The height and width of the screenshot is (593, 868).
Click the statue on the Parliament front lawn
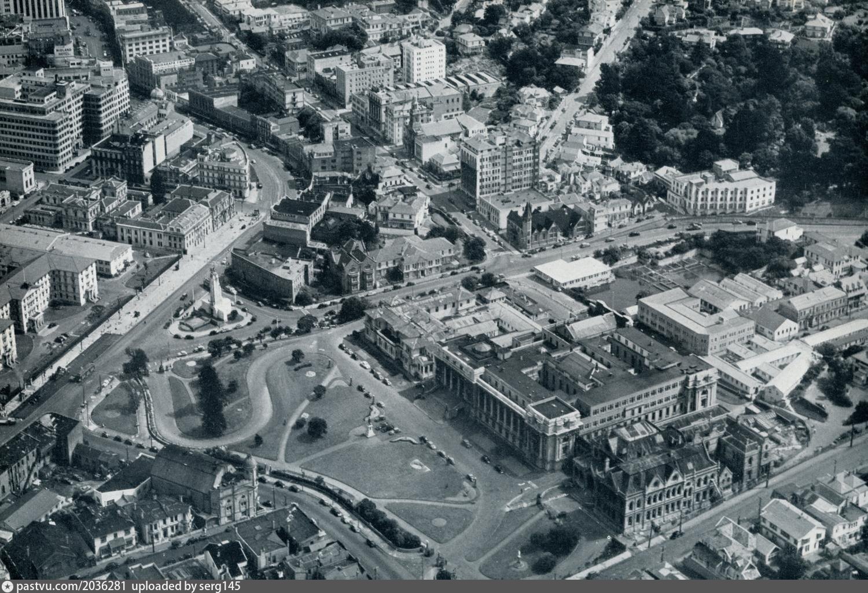pos(369,429)
